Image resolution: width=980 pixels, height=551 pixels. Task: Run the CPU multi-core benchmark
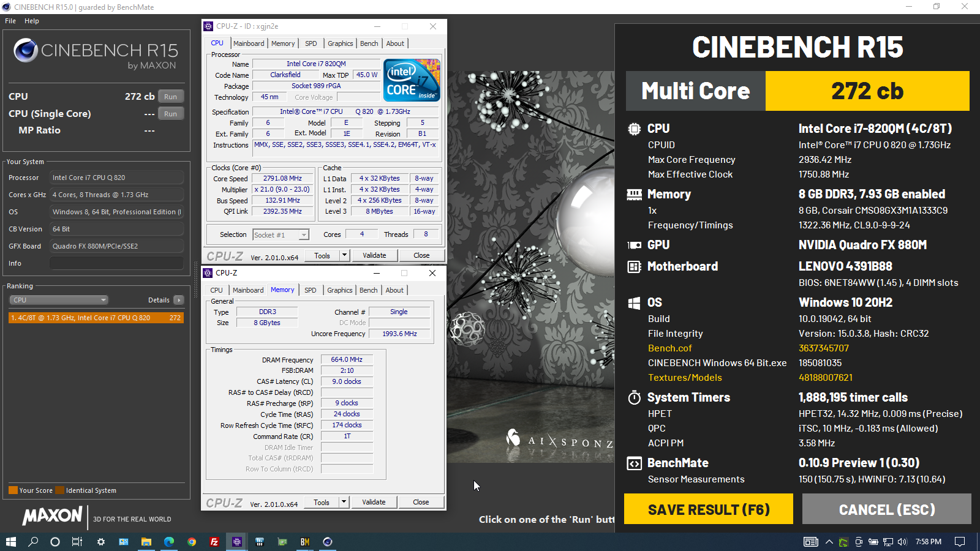pos(171,97)
